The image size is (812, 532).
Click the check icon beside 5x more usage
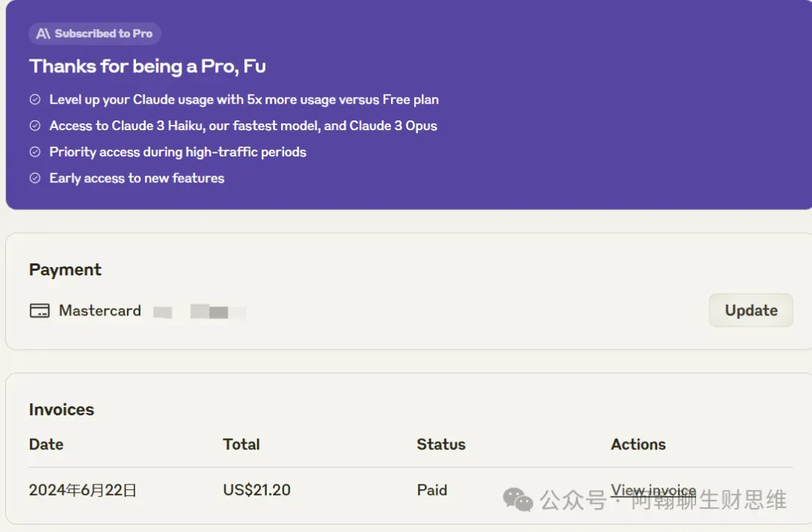[x=35, y=99]
